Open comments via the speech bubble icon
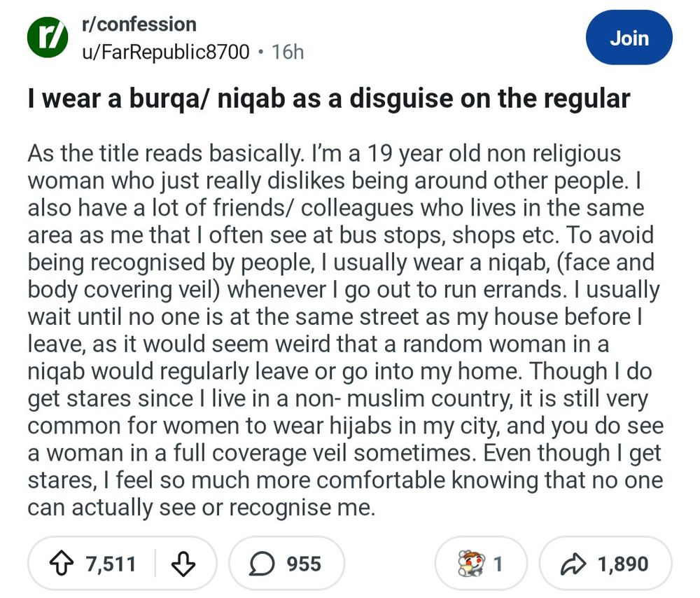Screen dimensions: 700x598 [x=261, y=562]
